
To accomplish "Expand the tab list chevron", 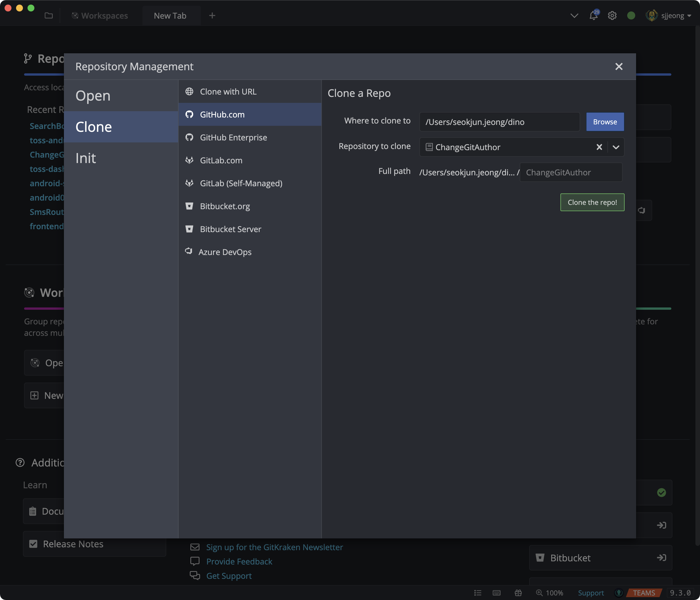I will tap(574, 15).
